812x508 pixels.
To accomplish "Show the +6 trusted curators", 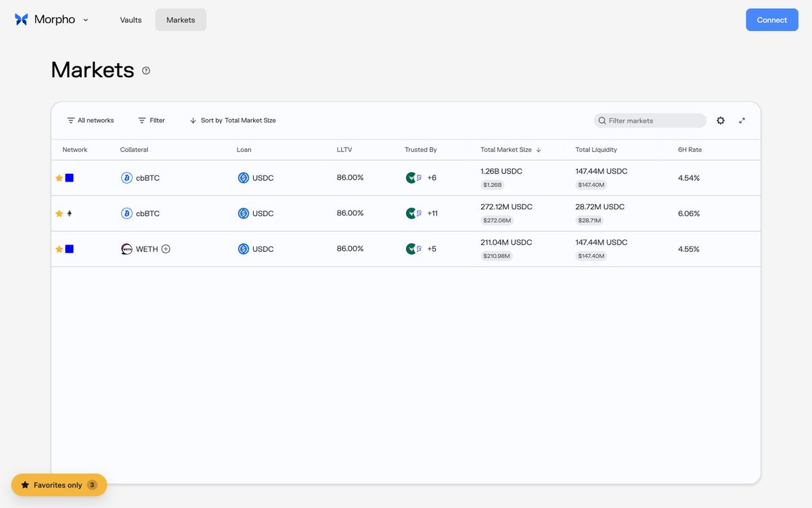I will point(432,178).
